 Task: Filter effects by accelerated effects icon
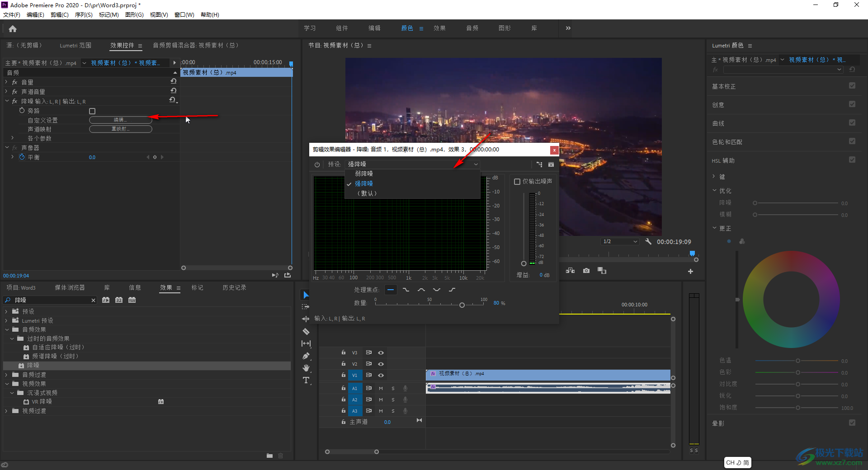tap(106, 300)
